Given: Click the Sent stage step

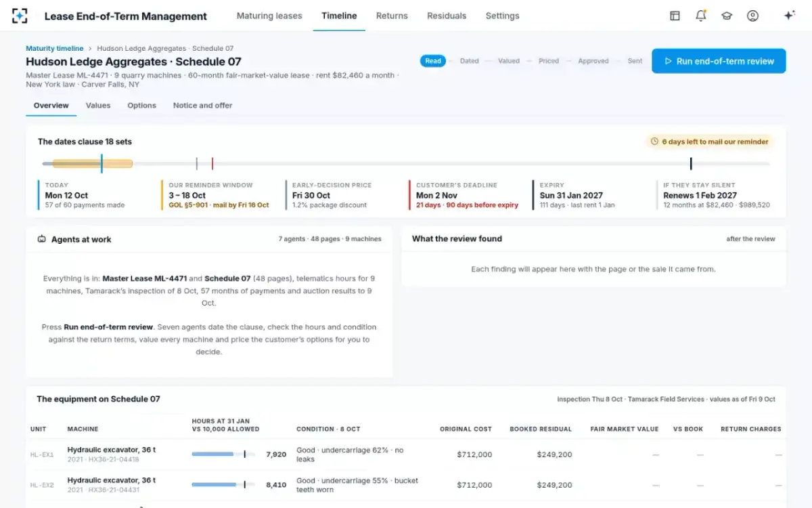Looking at the screenshot, I should point(635,61).
